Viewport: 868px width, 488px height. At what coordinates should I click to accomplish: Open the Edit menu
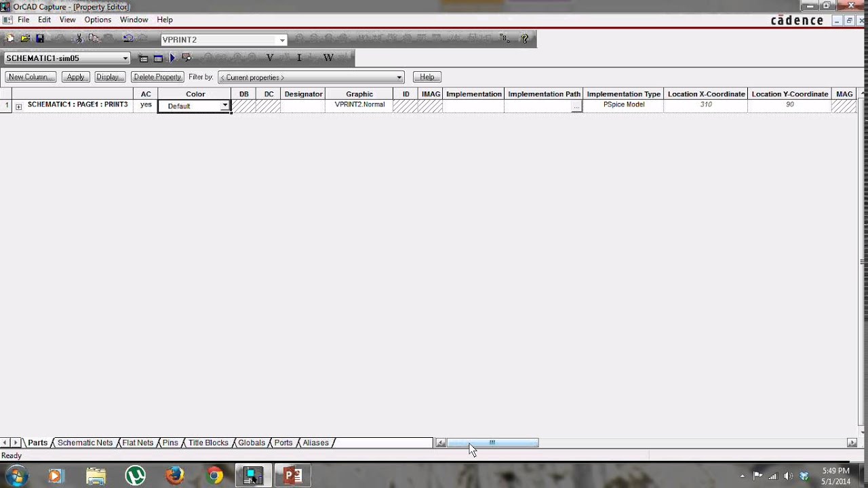(x=44, y=20)
